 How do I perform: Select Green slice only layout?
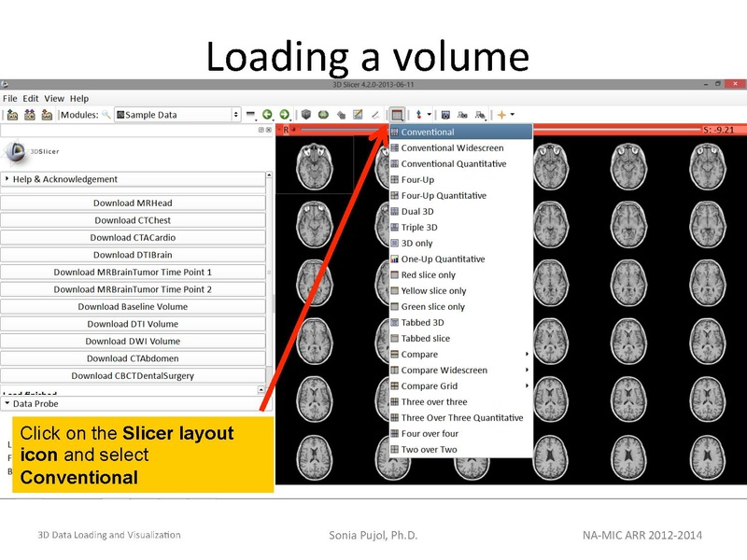point(460,307)
